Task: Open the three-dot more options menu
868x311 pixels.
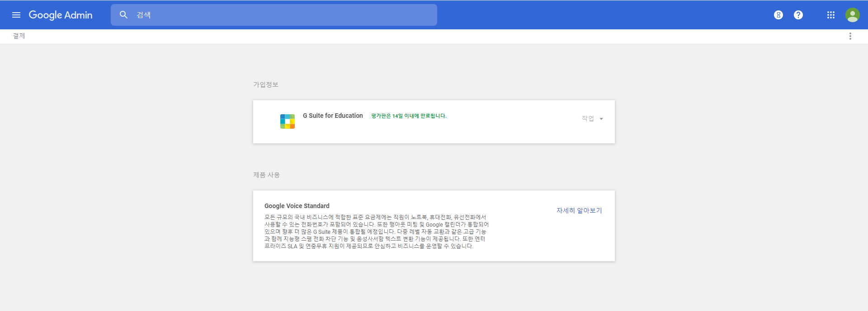Action: coord(850,36)
